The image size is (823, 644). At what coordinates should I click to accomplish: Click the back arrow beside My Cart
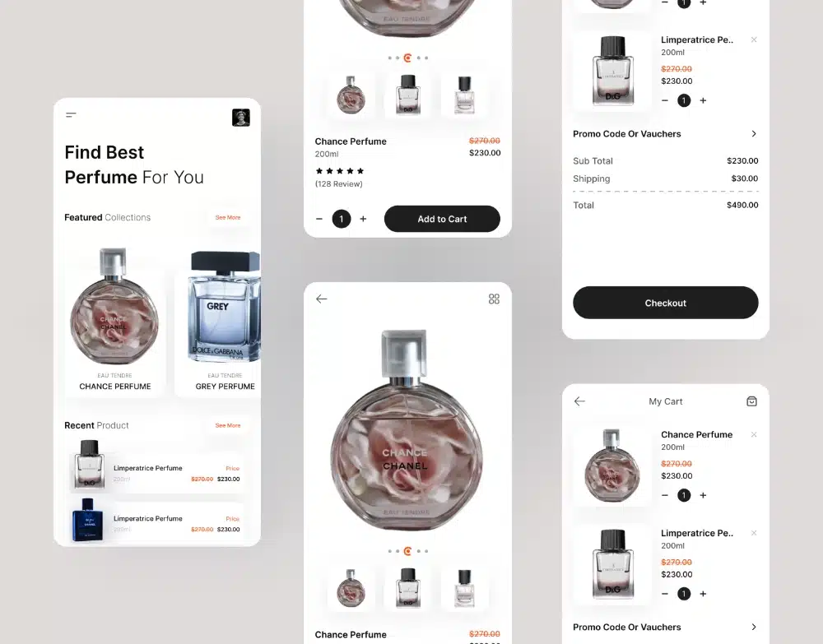[x=579, y=401]
